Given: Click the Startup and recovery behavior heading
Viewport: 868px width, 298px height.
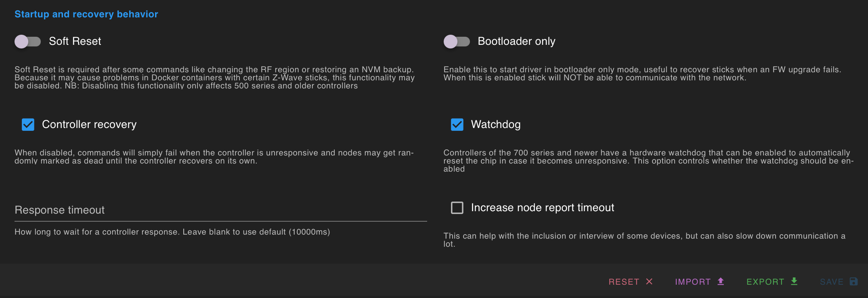Looking at the screenshot, I should 86,14.
